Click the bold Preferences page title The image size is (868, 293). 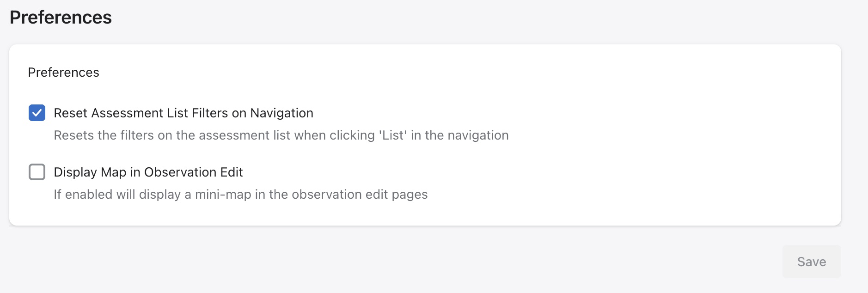coord(61,18)
